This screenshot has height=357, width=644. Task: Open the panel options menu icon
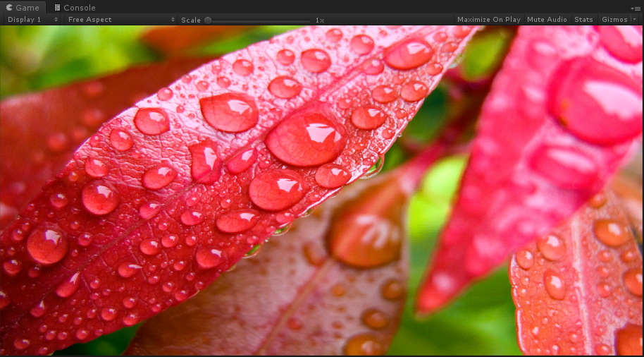(x=636, y=8)
